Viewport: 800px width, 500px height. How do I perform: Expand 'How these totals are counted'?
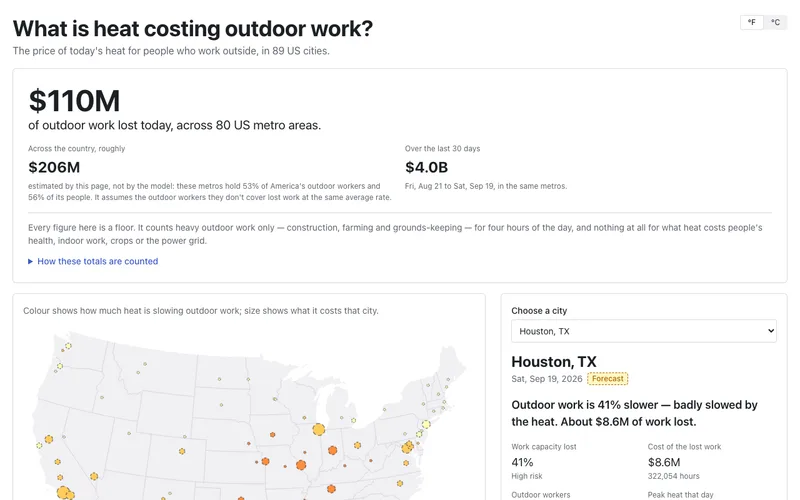[x=93, y=261]
